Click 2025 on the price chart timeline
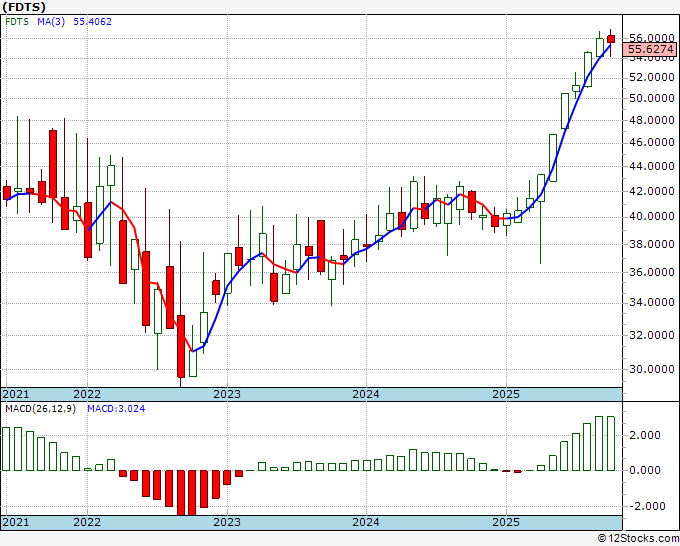 [x=506, y=394]
